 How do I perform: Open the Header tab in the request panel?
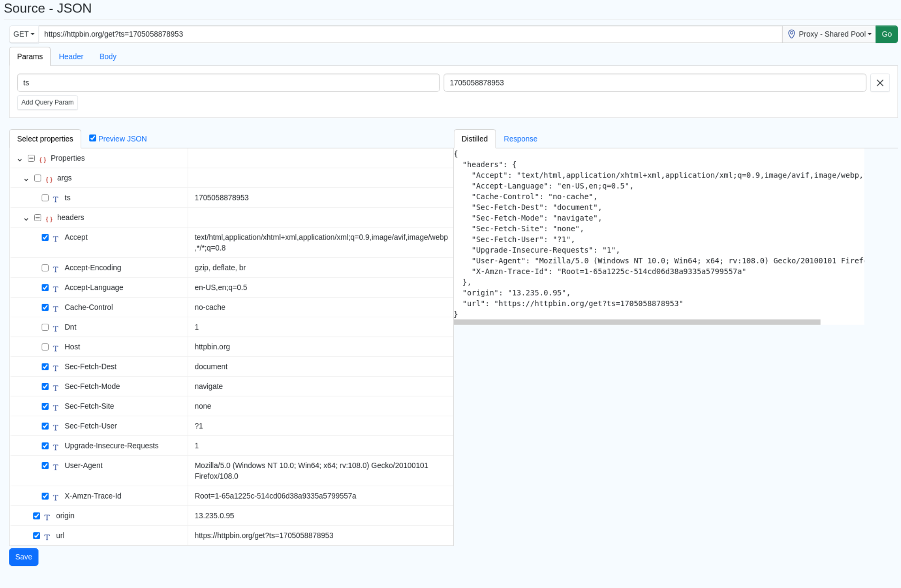[71, 56]
